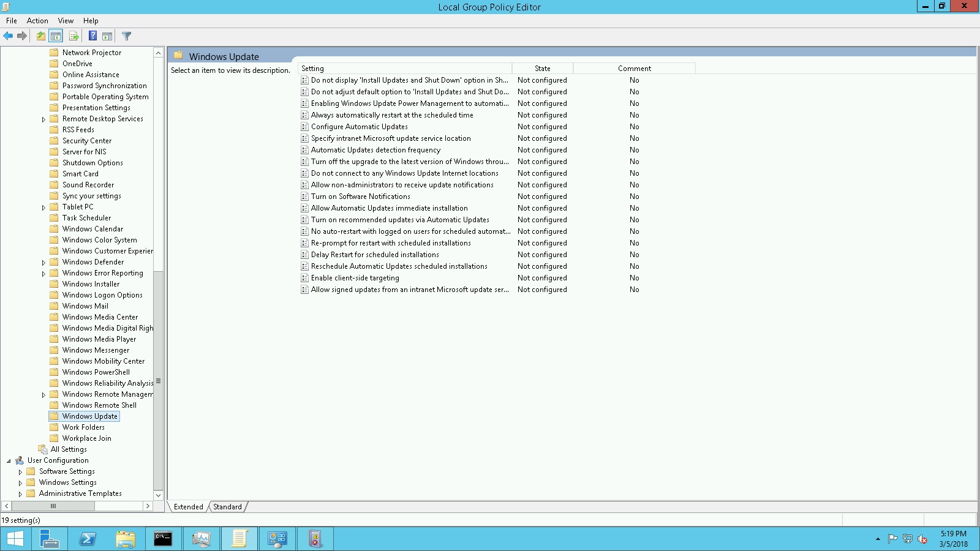This screenshot has height=551, width=980.
Task: Select 'Delay Restart for scheduled installations' setting
Action: coord(375,255)
